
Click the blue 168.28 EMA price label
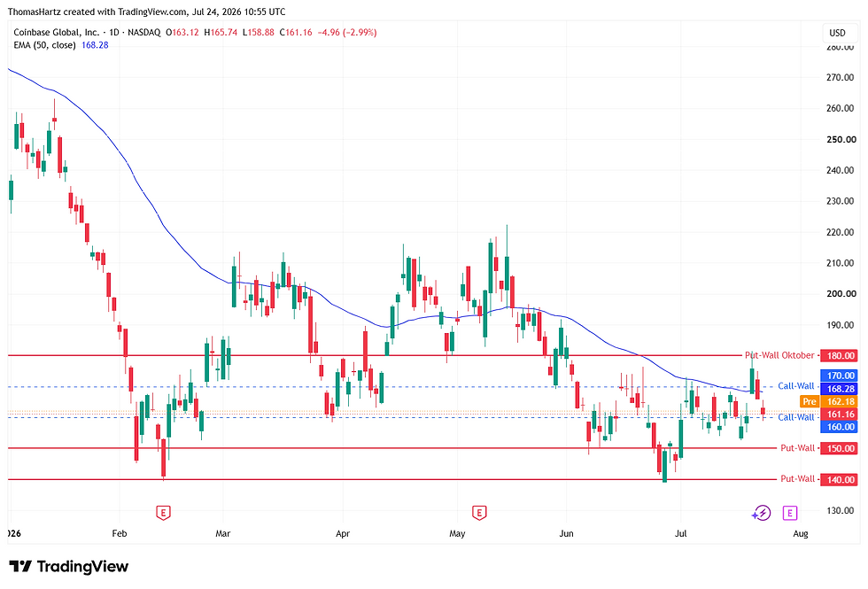click(x=841, y=389)
